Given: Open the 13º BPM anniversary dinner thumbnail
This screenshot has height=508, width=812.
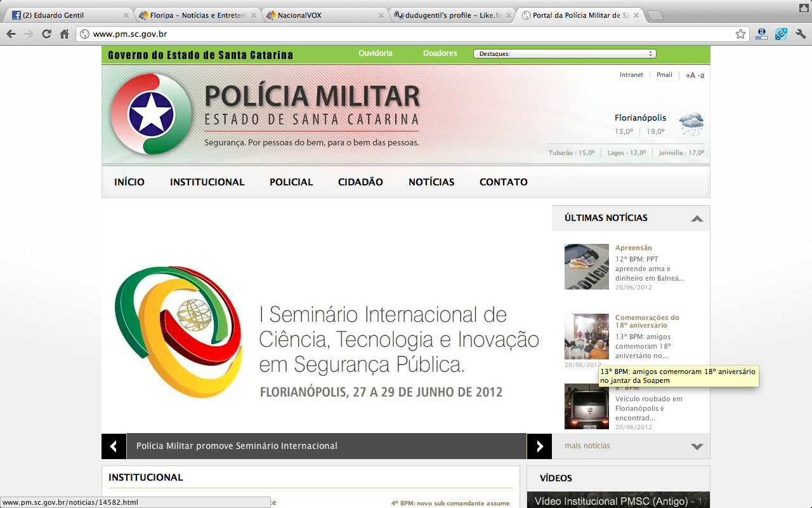Looking at the screenshot, I should pyautogui.click(x=587, y=337).
